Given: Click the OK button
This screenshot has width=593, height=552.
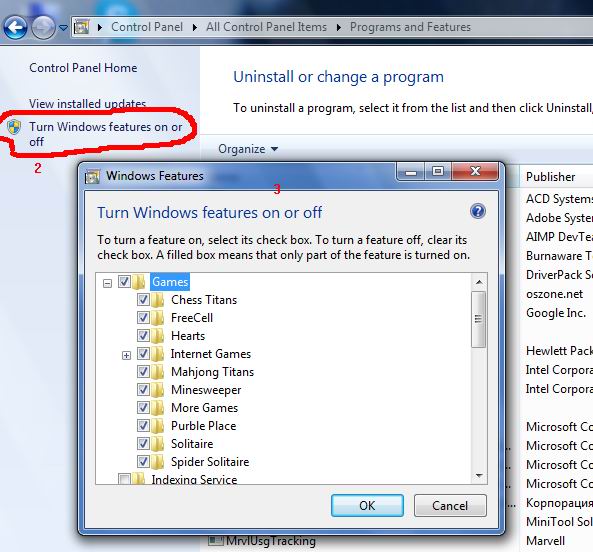Looking at the screenshot, I should point(367,505).
